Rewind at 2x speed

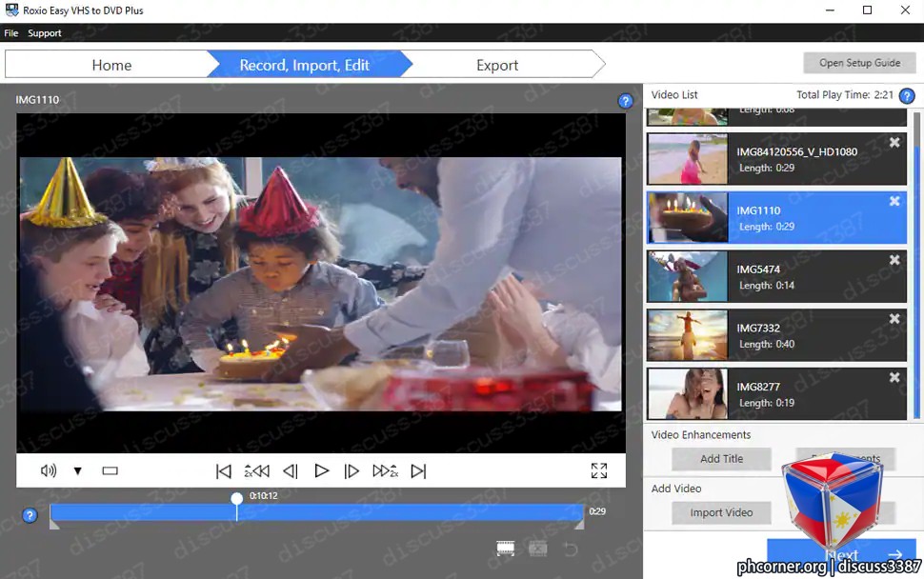click(x=257, y=470)
